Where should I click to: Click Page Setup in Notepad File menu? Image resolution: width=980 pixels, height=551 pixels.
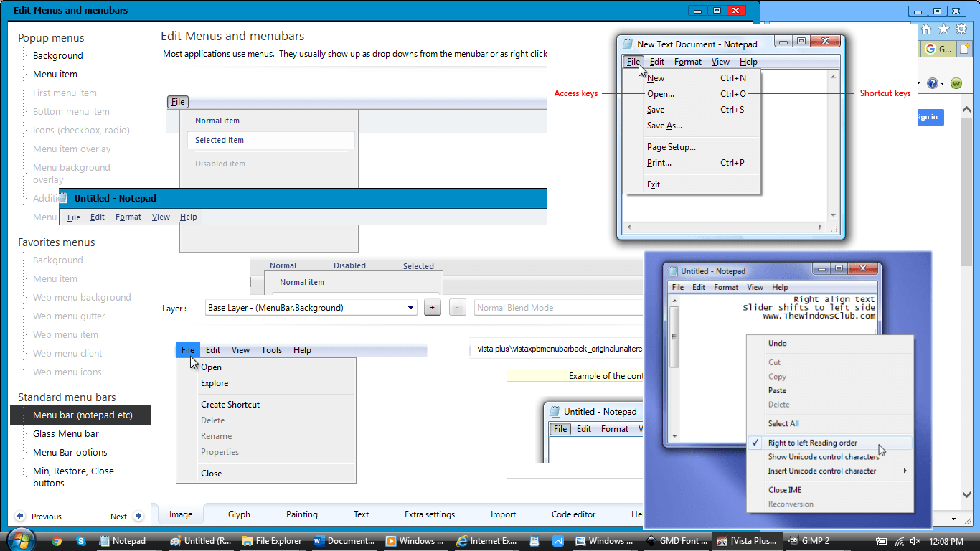point(672,147)
